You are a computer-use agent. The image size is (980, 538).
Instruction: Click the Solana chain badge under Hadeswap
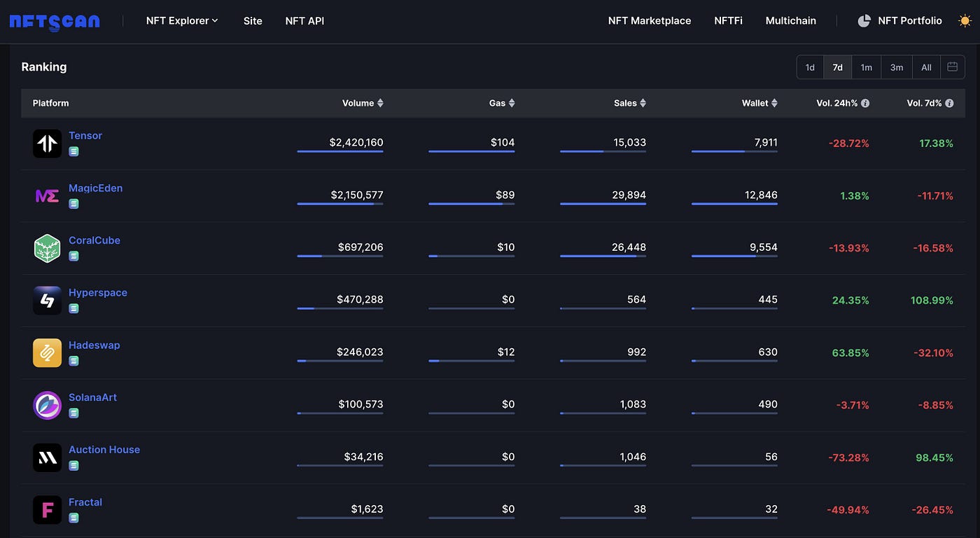click(73, 361)
